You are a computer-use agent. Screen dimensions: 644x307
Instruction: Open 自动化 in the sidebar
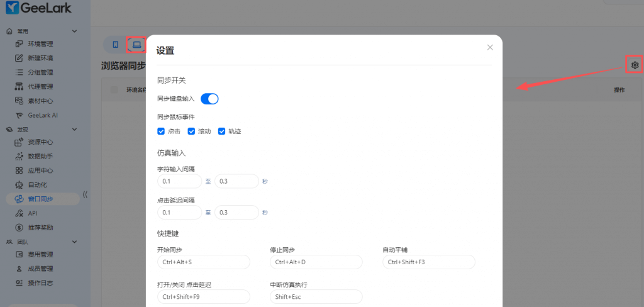37,185
